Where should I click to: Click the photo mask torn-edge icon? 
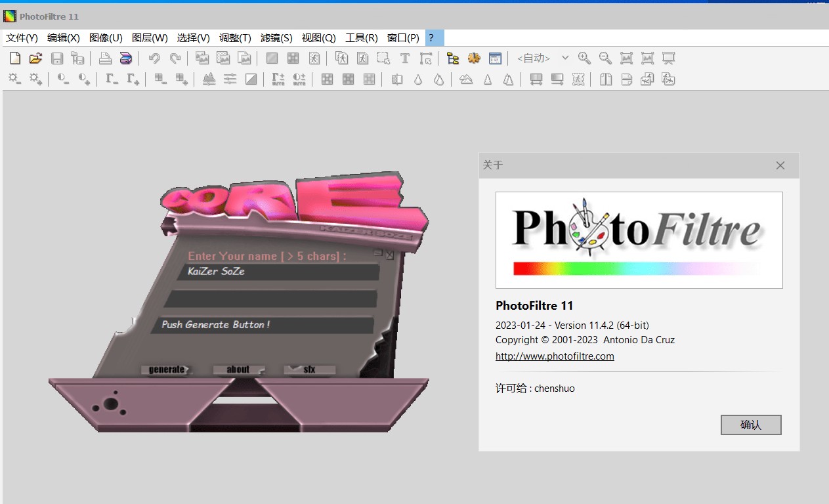578,79
